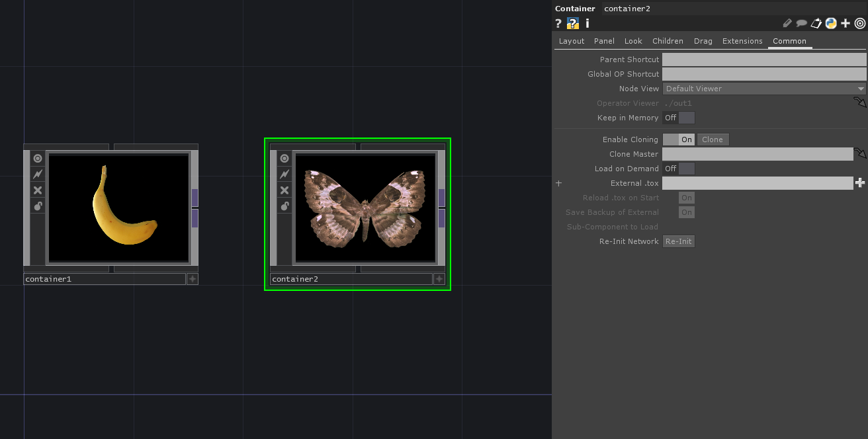Turn on Keep in Memory
Viewport: 868px width, 439px height.
click(x=686, y=118)
